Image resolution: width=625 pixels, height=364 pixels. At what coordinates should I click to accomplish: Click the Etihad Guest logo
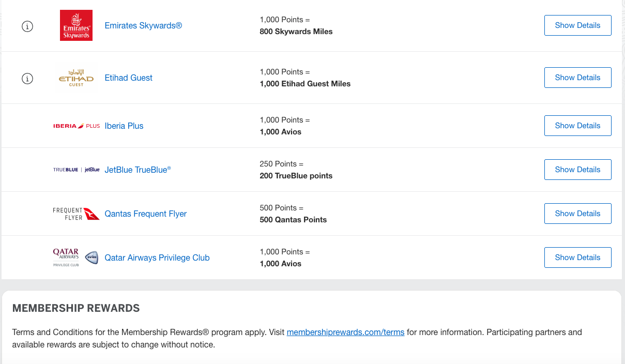pos(76,78)
